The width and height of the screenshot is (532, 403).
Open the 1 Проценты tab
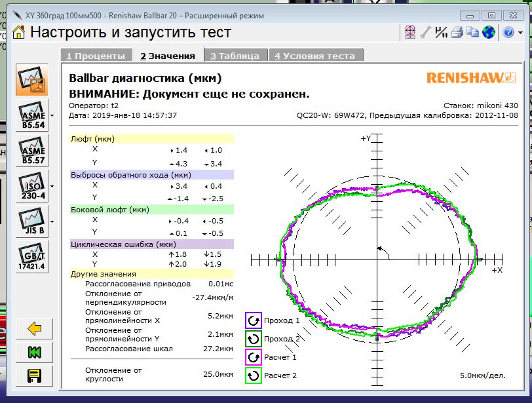point(96,56)
